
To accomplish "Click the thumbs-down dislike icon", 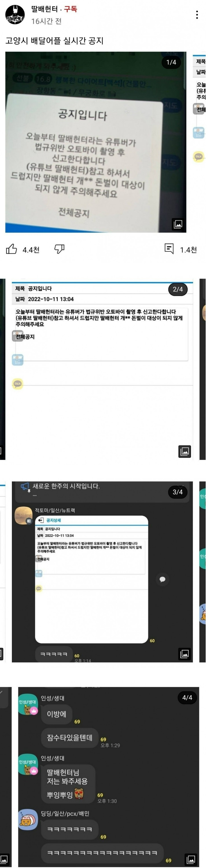I will 59,249.
